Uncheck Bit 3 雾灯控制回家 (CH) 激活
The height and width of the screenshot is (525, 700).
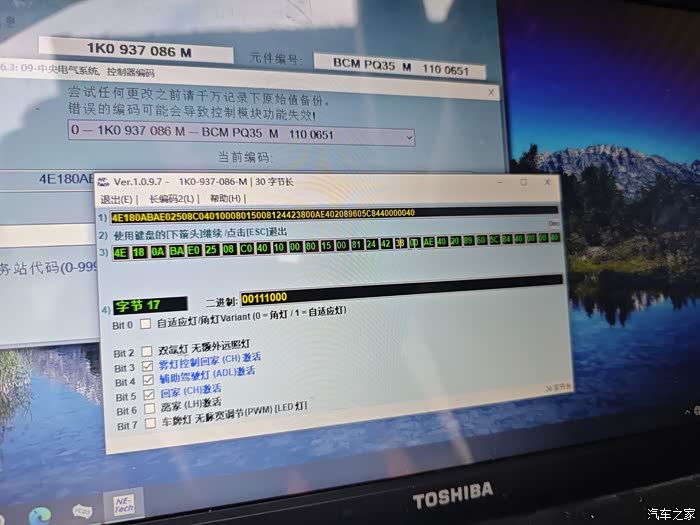point(147,366)
